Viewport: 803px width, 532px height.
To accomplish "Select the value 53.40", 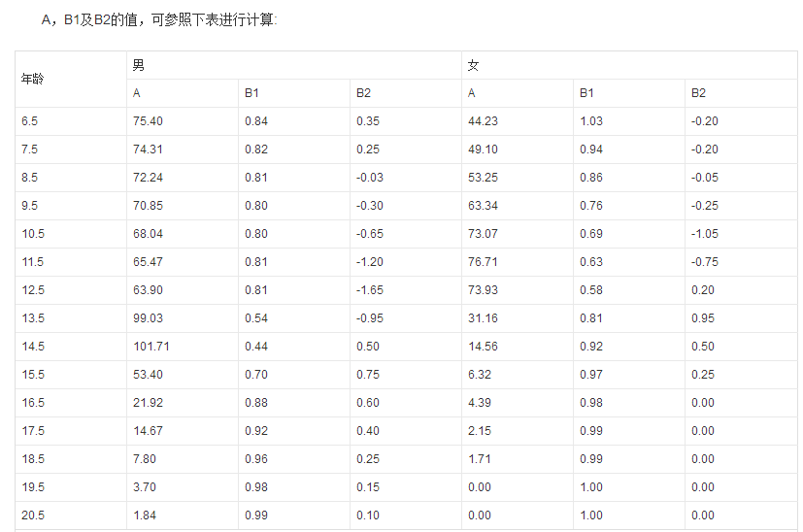I will point(148,375).
